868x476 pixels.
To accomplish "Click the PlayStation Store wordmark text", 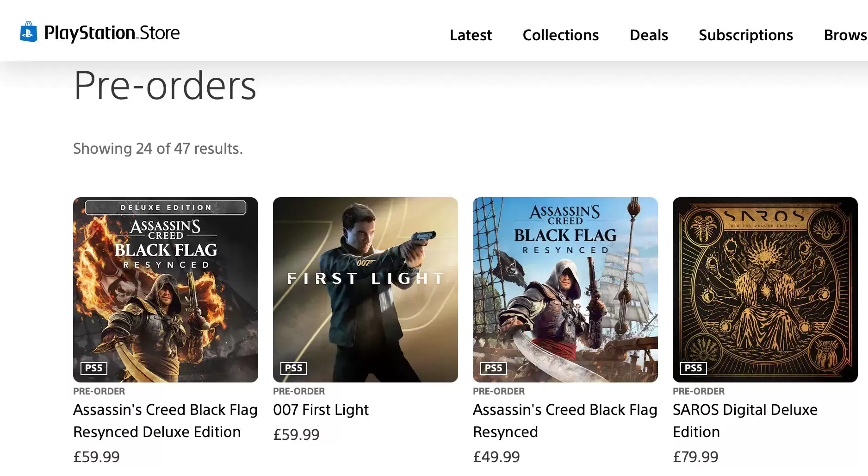I will [x=112, y=33].
